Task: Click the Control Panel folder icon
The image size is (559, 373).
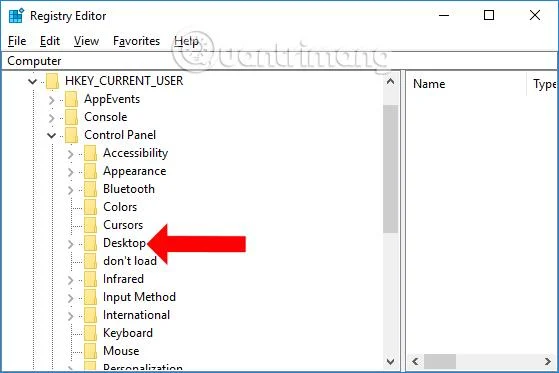Action: tap(71, 135)
